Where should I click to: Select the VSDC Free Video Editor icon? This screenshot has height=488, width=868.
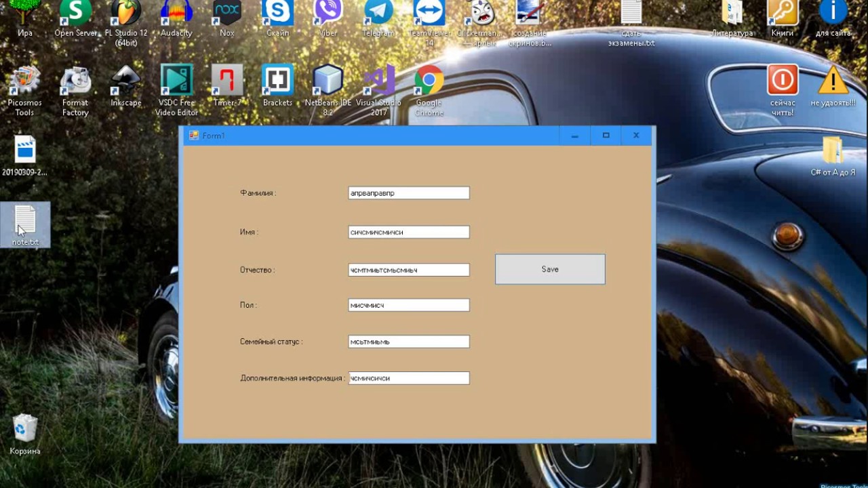pos(176,91)
